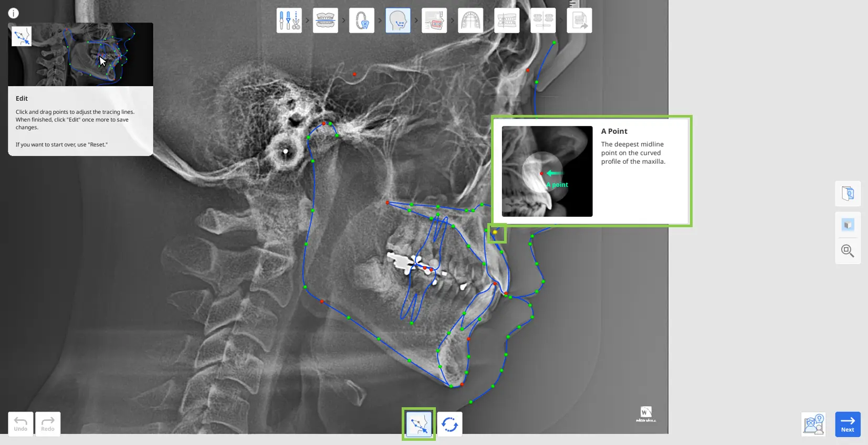The image size is (868, 445).
Task: Select the white porion point in ear canal
Action: tap(286, 152)
